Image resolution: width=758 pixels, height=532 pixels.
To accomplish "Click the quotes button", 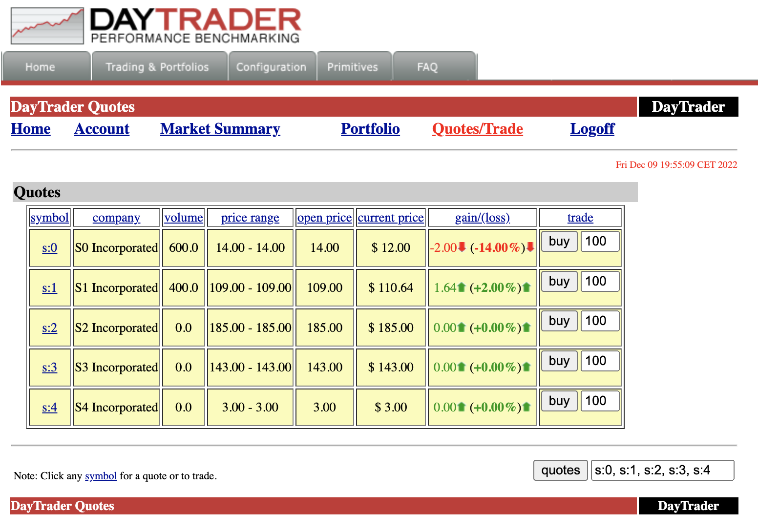I will [560, 470].
